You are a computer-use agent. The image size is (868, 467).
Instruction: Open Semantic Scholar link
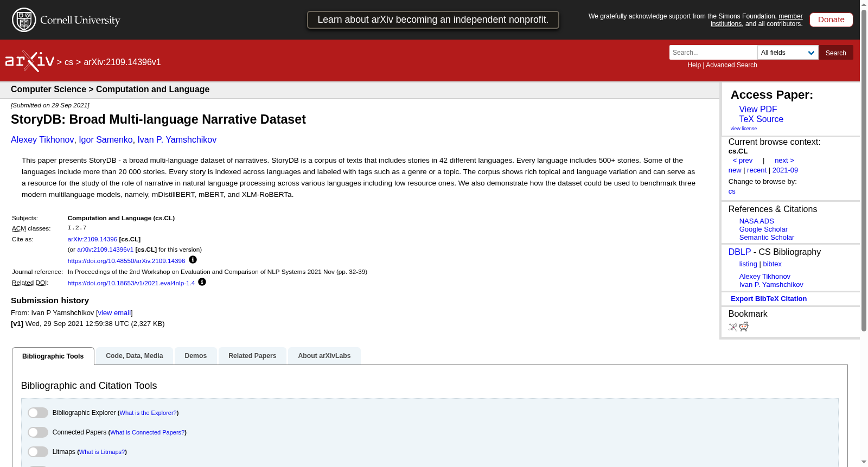click(x=767, y=238)
